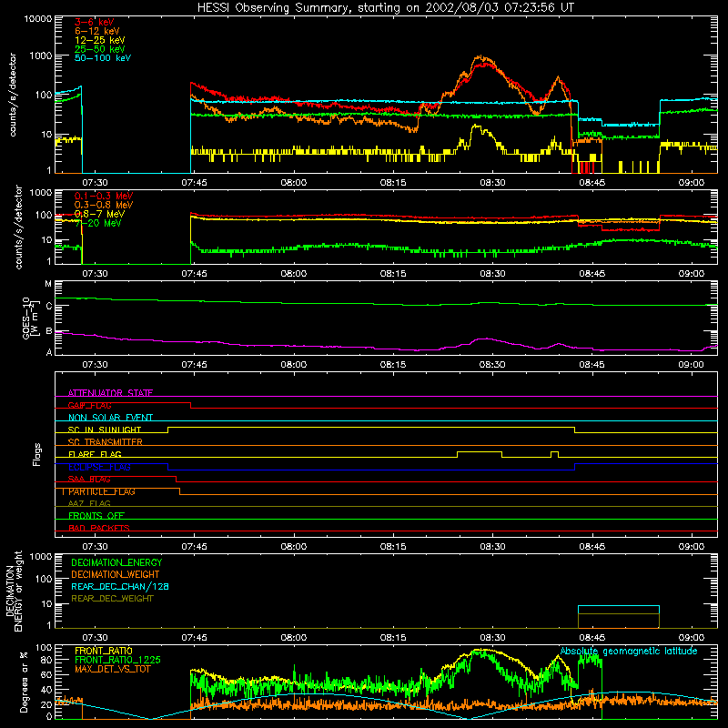Click the Absolute geomagnetic latitude label
Screen dimensions: 728x728
pyautogui.click(x=629, y=652)
